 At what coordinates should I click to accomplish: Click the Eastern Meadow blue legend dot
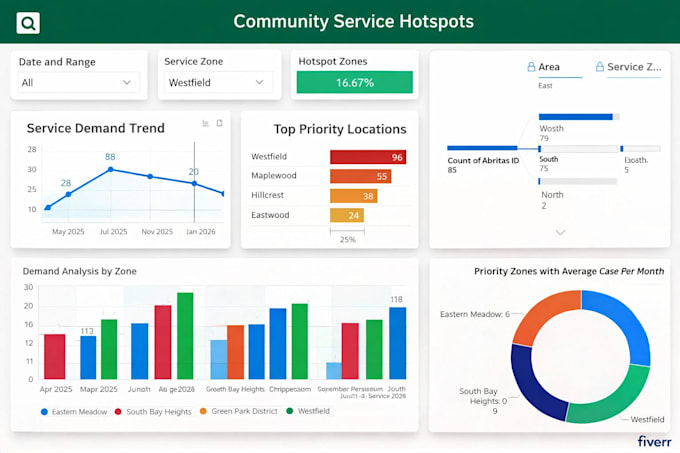click(44, 412)
